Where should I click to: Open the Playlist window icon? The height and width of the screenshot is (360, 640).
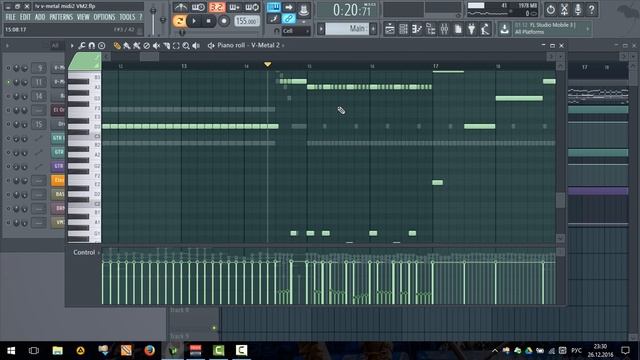[389, 29]
